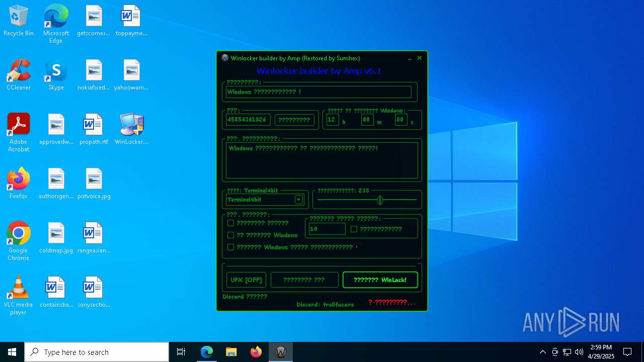Image resolution: width=644 pixels, height=362 pixels.
Task: Click the attempts field showing 10
Action: [327, 229]
